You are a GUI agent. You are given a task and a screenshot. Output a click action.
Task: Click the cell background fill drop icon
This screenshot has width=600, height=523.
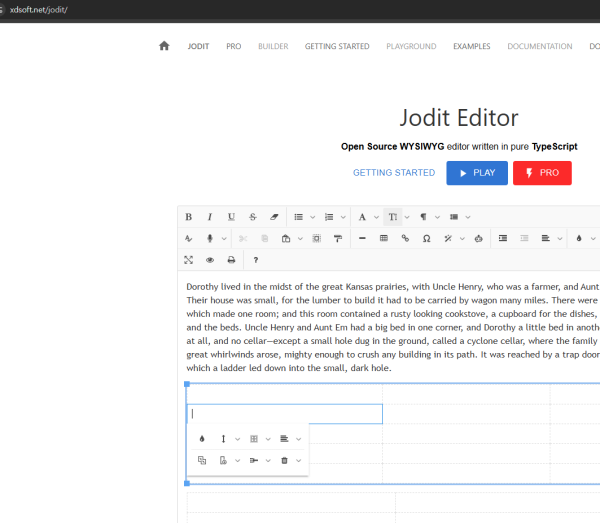coord(201,438)
